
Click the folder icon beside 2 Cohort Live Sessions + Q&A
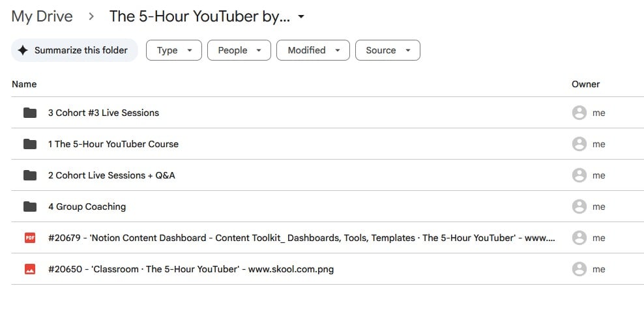click(30, 175)
